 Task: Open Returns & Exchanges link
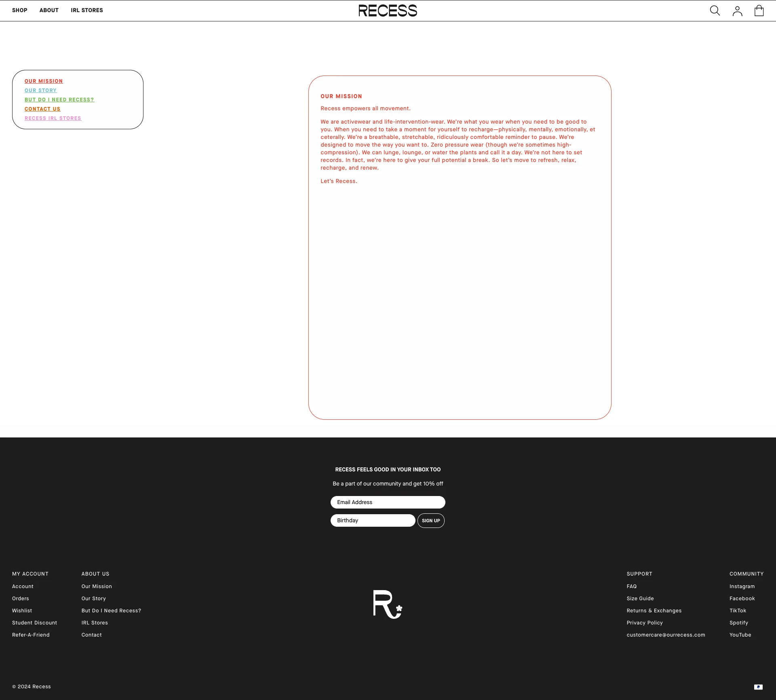(x=654, y=611)
